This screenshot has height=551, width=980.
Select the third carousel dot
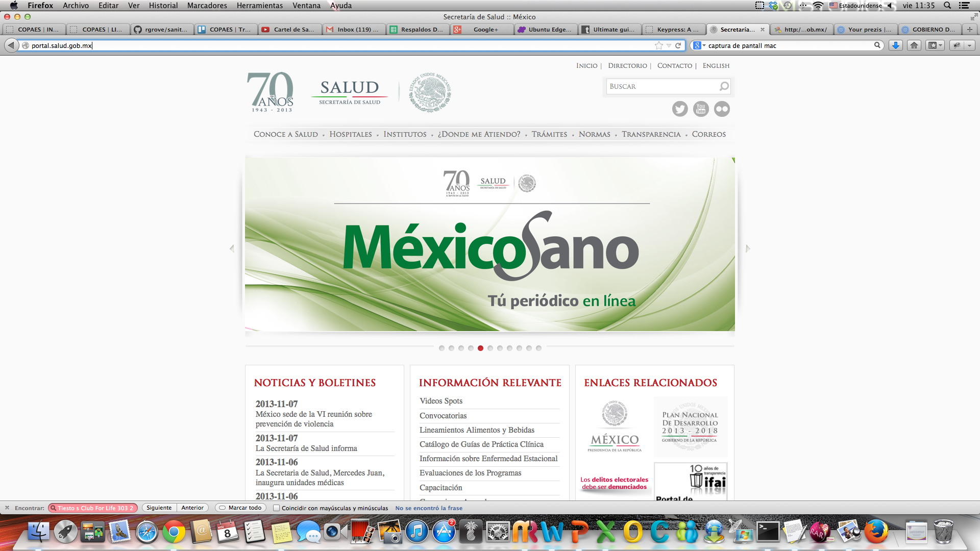(x=461, y=348)
